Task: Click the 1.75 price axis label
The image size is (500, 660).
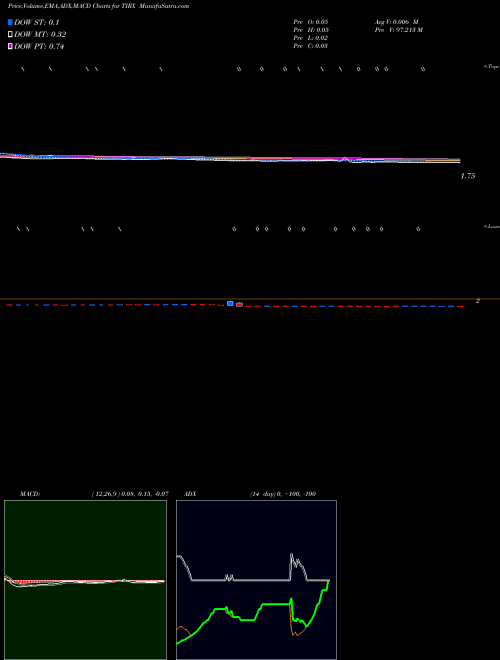Action: pyautogui.click(x=468, y=176)
